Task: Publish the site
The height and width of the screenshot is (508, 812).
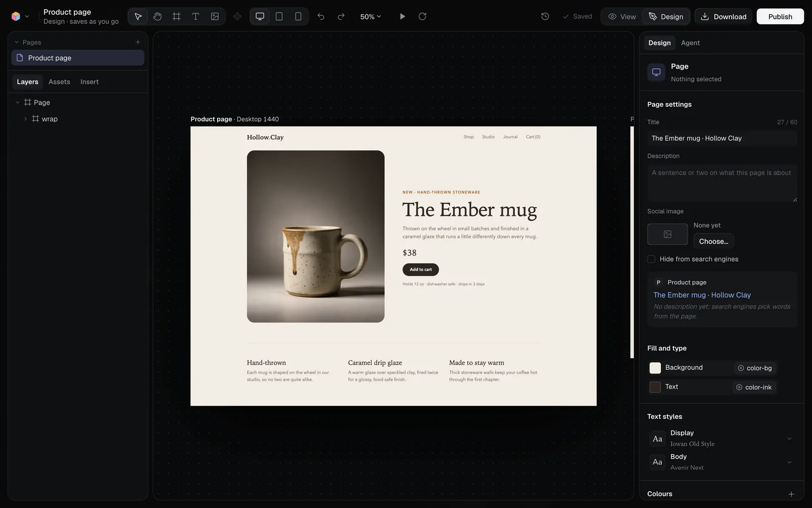Action: coord(780,16)
